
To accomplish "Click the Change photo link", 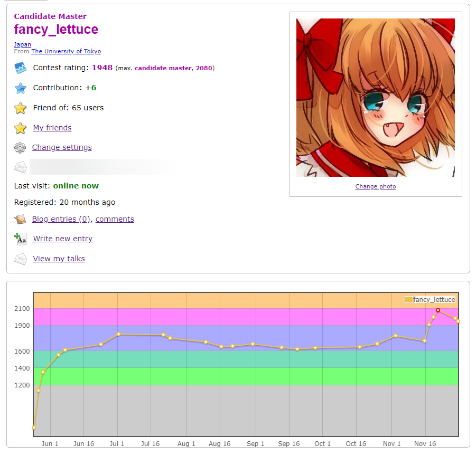I will (376, 186).
